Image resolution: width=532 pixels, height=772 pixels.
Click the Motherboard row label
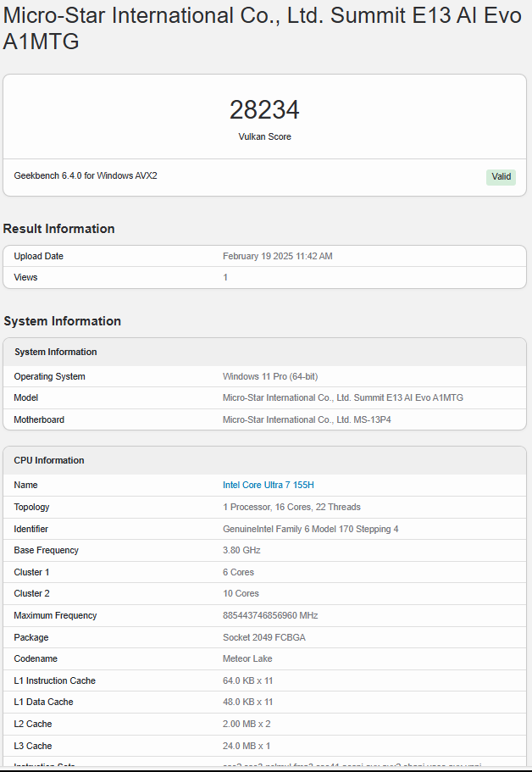(39, 420)
